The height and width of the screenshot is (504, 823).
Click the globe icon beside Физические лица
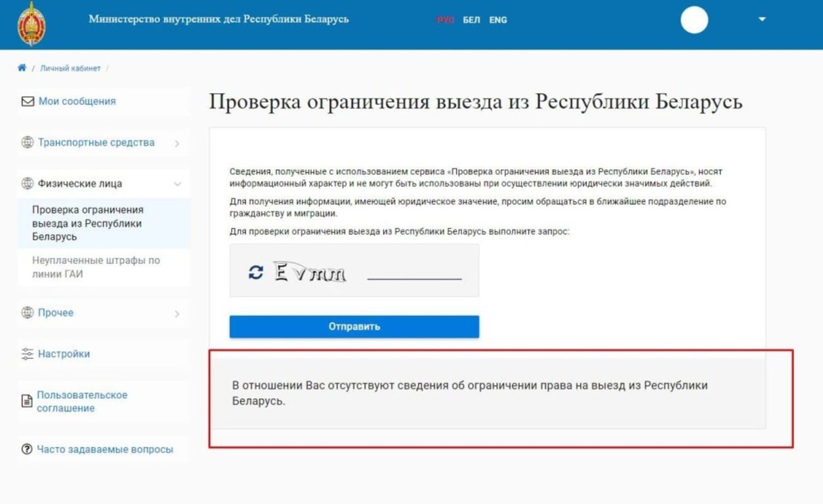[x=27, y=184]
